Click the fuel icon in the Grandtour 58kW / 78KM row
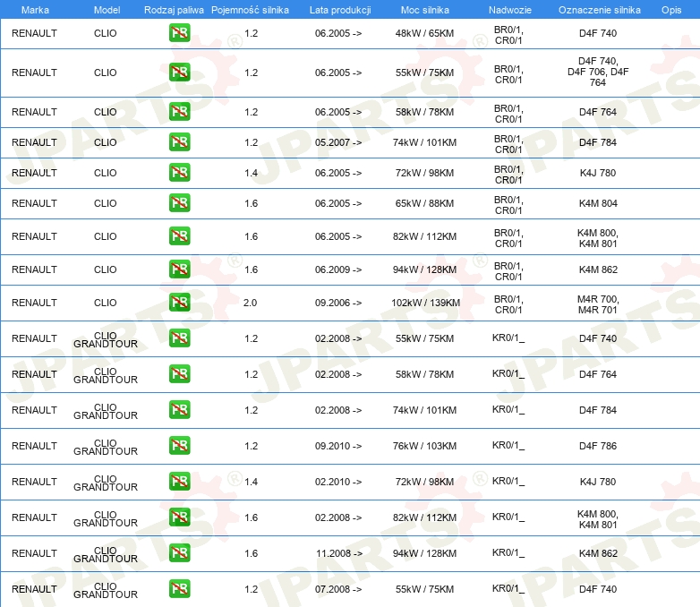 tap(179, 374)
